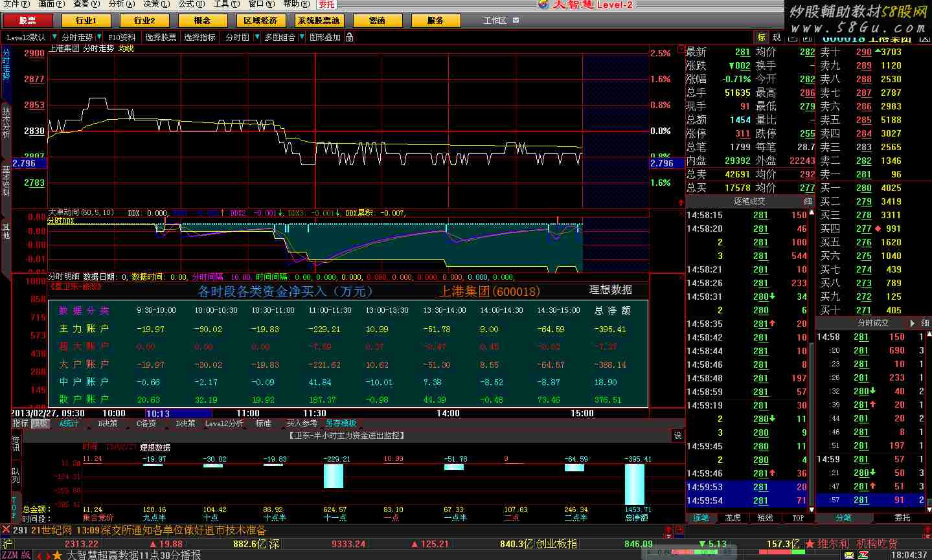
Task: Switch to the C各资 indicator tab
Action: click(146, 423)
